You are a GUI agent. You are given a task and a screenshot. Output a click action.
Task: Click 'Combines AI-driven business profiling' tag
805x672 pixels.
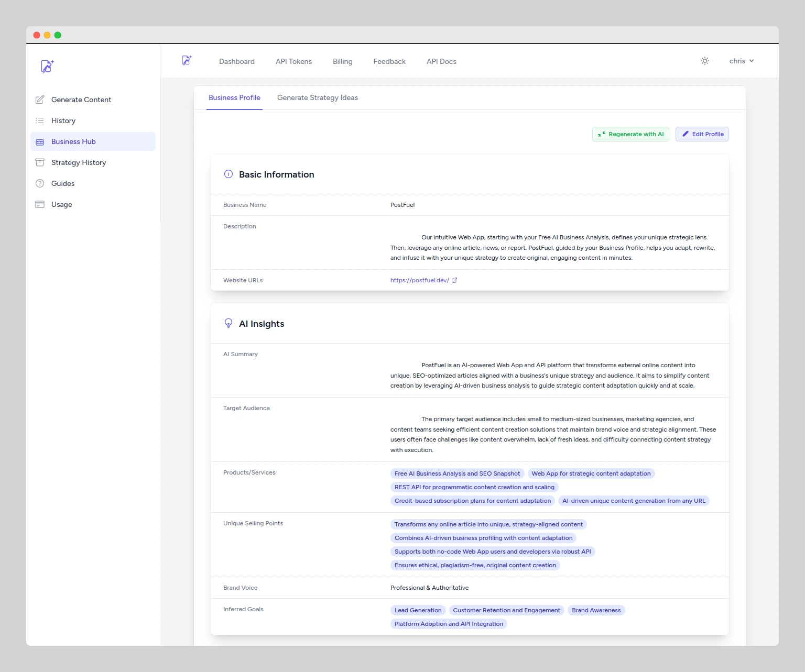[x=483, y=538]
